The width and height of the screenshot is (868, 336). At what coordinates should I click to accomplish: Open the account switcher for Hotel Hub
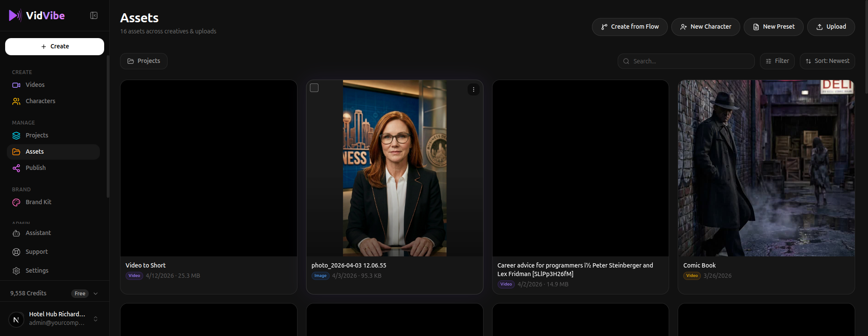click(x=96, y=319)
